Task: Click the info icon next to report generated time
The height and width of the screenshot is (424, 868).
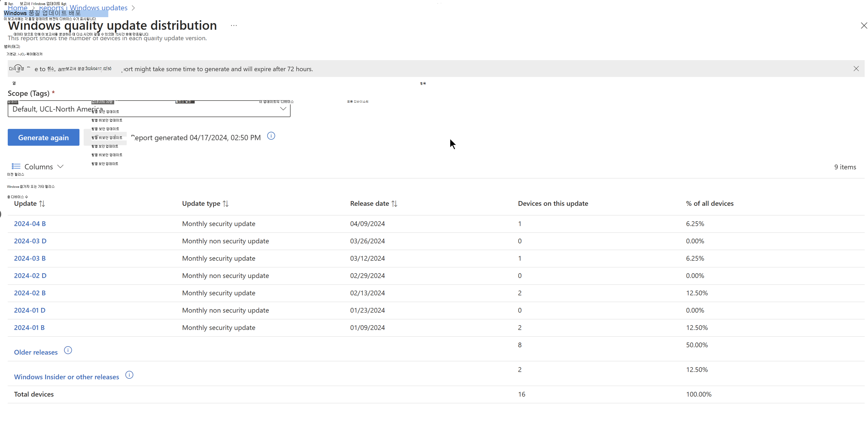Action: tap(271, 136)
